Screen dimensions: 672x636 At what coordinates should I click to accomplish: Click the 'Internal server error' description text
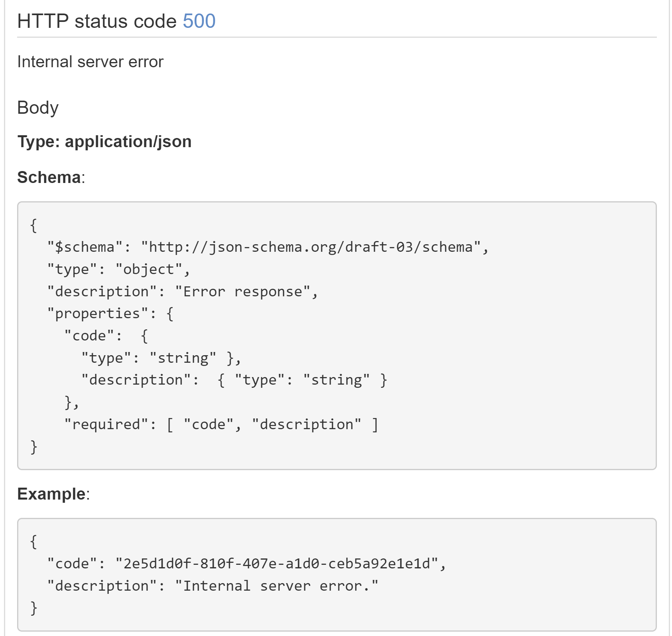click(90, 62)
